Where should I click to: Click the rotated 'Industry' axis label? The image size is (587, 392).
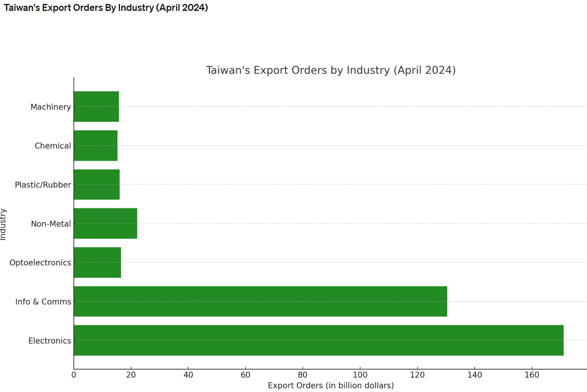[4, 224]
